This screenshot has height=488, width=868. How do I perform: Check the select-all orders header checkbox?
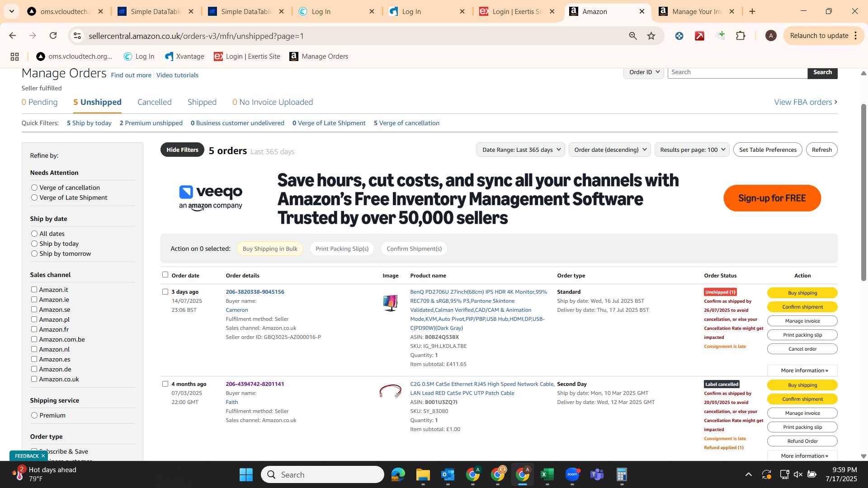click(165, 275)
